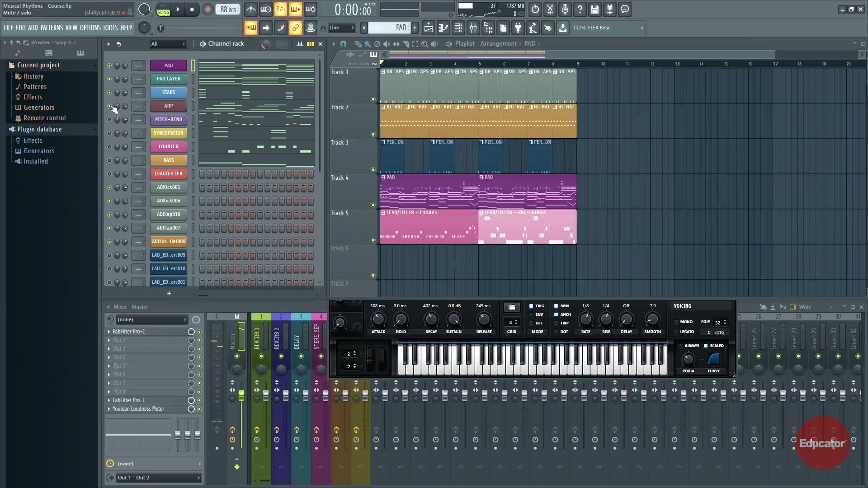Screen dimensions: 868x488
Task: Mute the ARP channel
Action: pos(109,106)
